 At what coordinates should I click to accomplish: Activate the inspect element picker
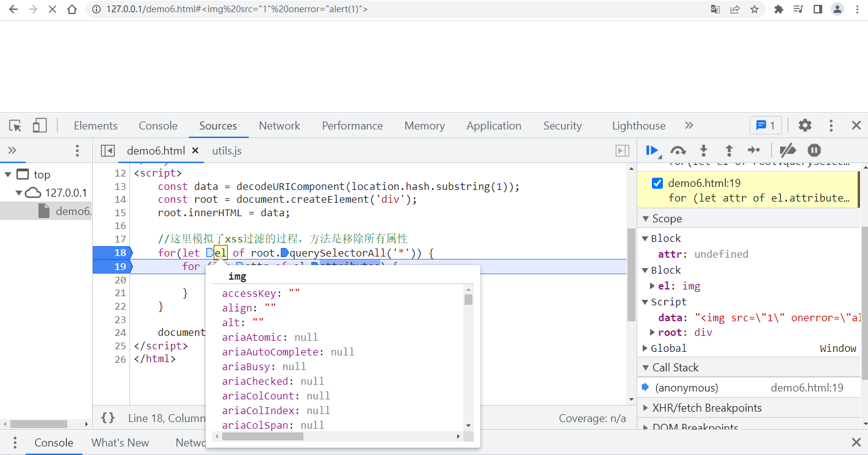[x=16, y=126]
